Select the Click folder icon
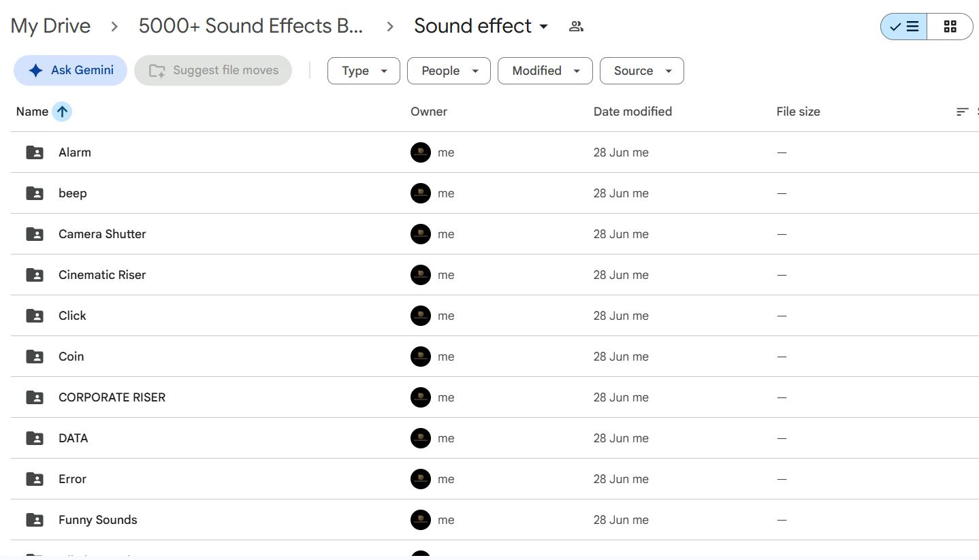 coord(35,316)
